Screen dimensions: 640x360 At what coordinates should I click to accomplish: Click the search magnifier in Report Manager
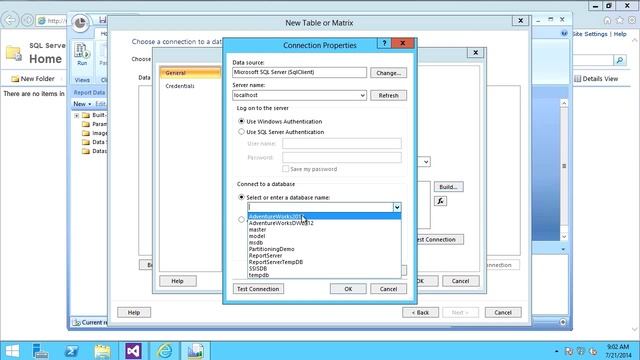point(620,60)
